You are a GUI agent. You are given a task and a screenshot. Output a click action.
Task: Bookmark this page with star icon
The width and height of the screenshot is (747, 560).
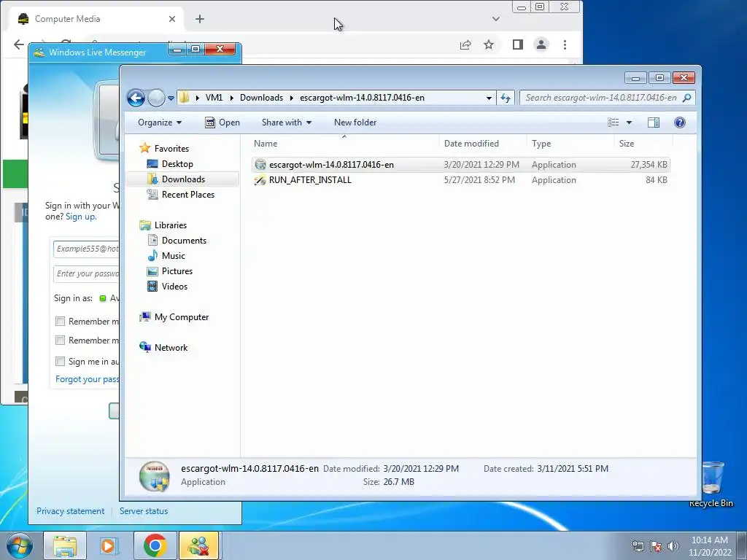point(489,44)
